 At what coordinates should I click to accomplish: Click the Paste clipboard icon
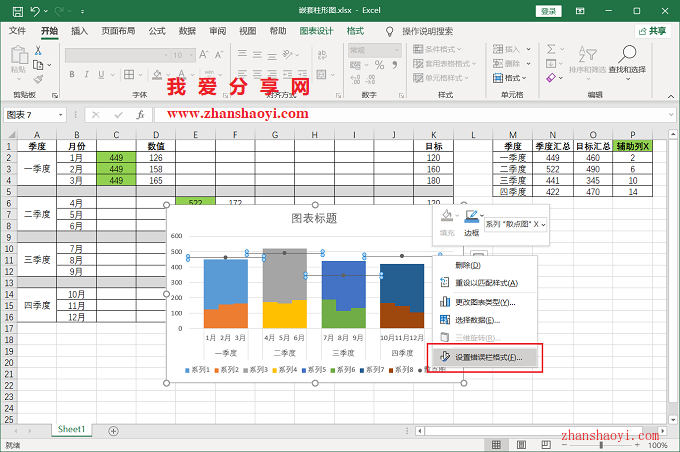[19, 56]
